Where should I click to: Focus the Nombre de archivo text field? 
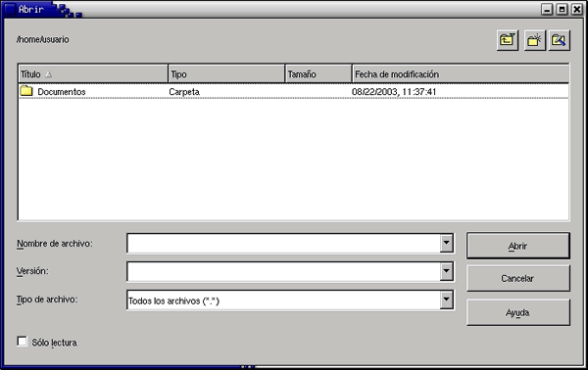(x=284, y=244)
